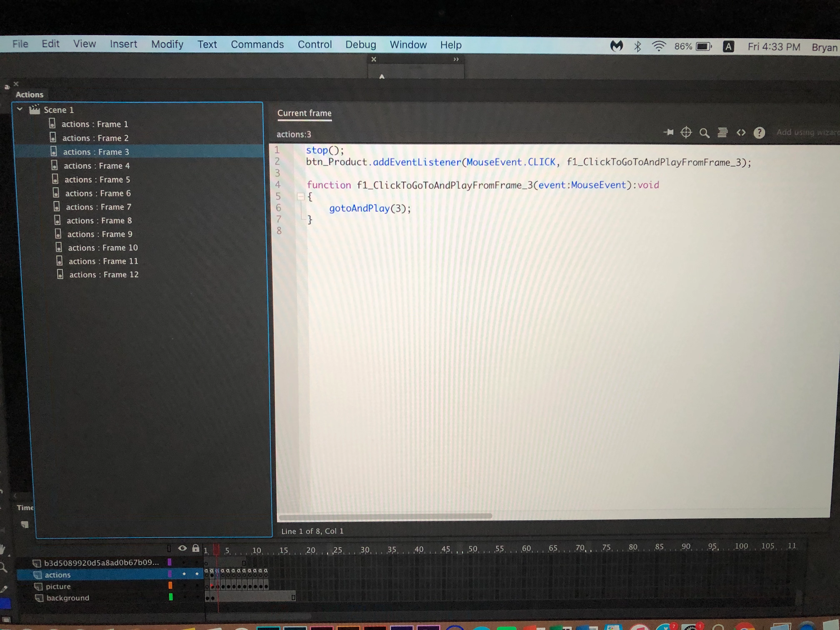The image size is (840, 630).
Task: Pin the current script
Action: [669, 132]
